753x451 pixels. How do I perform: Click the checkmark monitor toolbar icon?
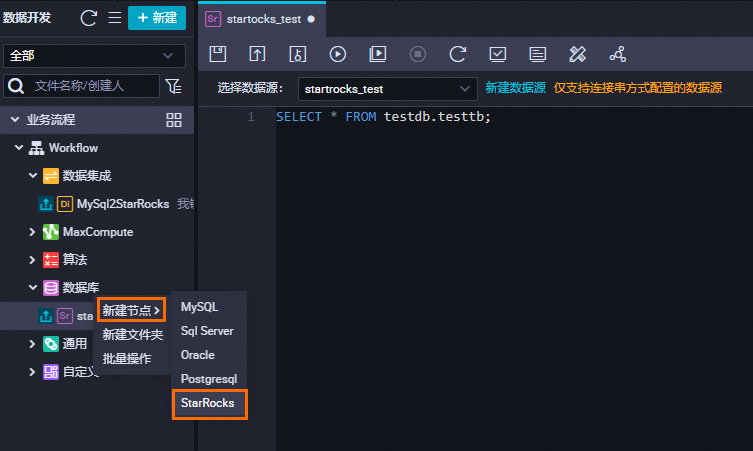tap(498, 54)
